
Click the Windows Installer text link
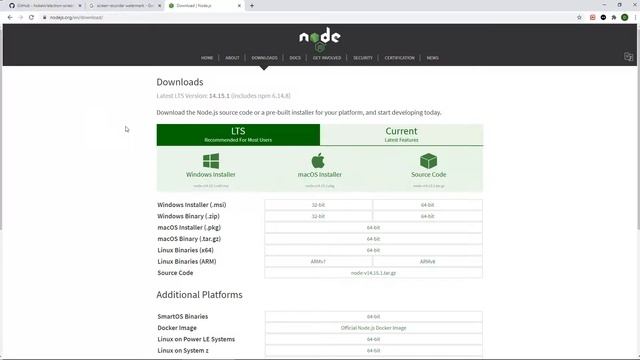click(211, 174)
